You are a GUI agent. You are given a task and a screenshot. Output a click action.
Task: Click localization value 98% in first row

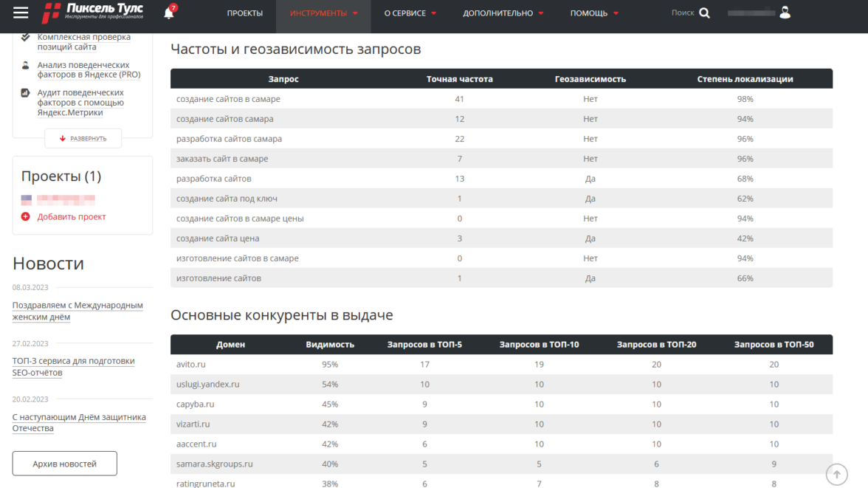point(745,99)
